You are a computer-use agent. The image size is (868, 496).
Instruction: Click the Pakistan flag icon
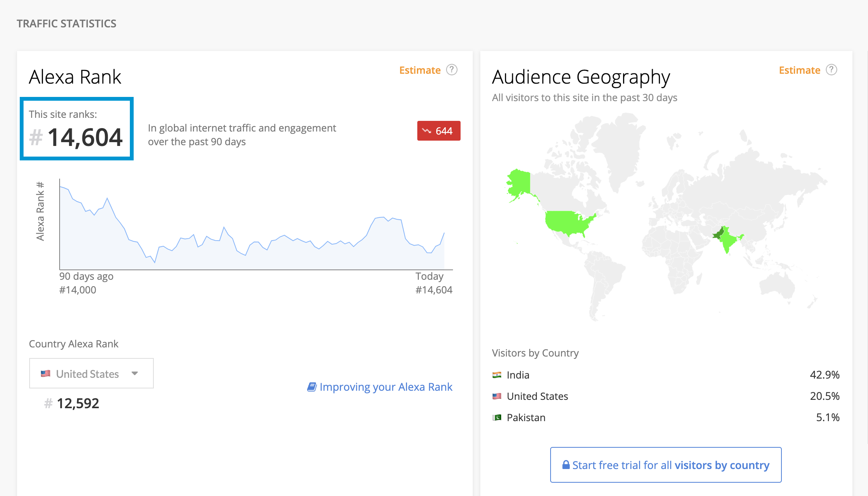[497, 418]
